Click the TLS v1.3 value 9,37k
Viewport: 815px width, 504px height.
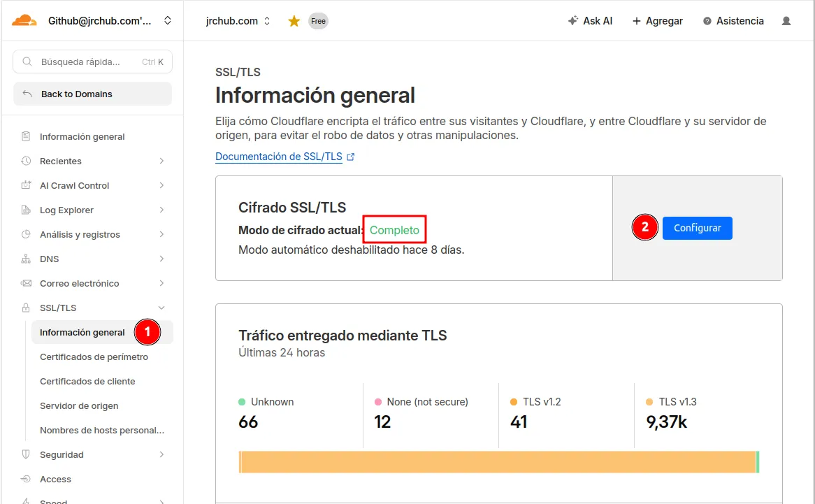(x=667, y=422)
